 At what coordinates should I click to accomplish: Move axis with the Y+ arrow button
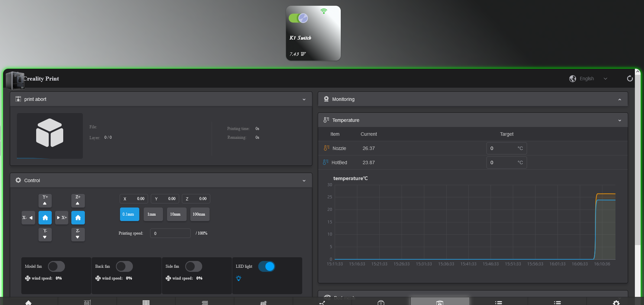tap(45, 200)
